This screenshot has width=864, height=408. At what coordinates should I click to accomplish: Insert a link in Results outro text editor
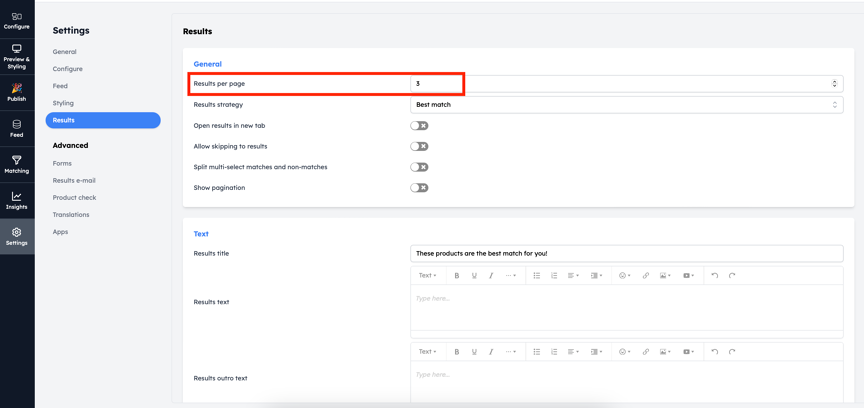pyautogui.click(x=646, y=352)
